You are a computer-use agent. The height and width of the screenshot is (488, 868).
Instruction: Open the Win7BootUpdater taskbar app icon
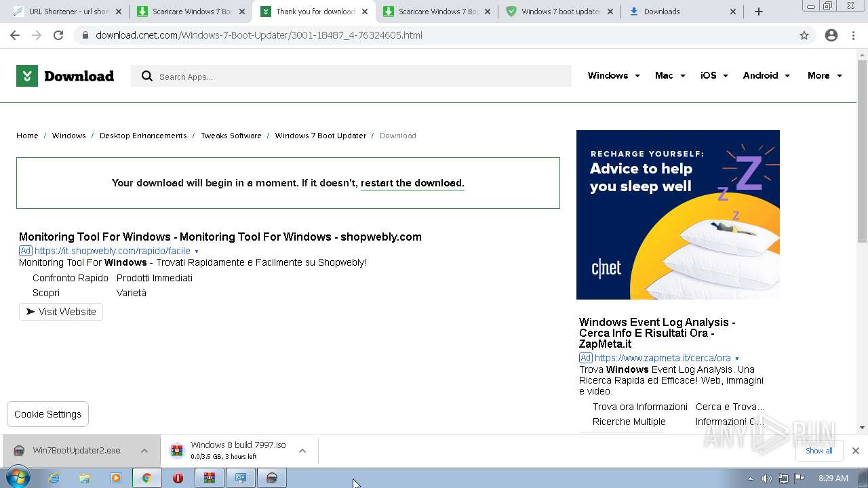pyautogui.click(x=271, y=478)
